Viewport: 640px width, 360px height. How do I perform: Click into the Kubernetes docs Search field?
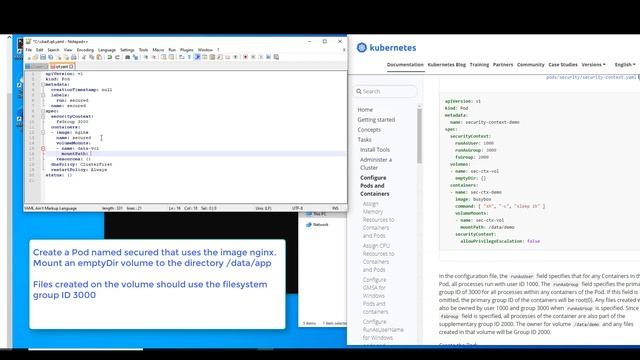(385, 91)
